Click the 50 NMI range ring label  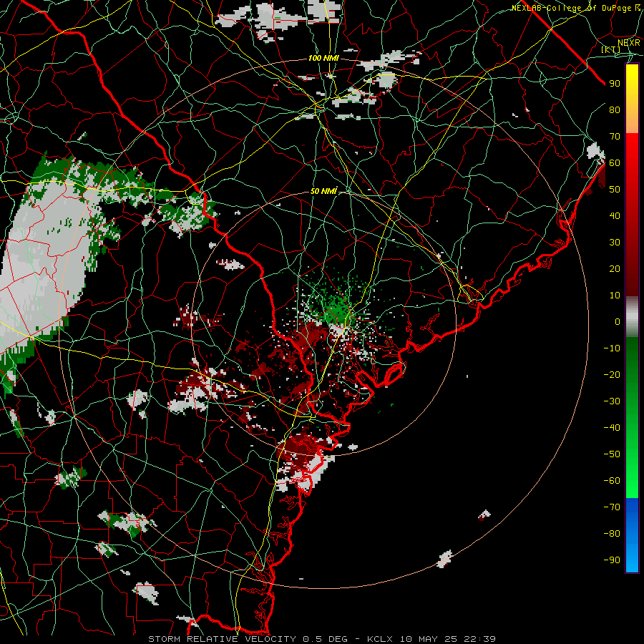[323, 191]
